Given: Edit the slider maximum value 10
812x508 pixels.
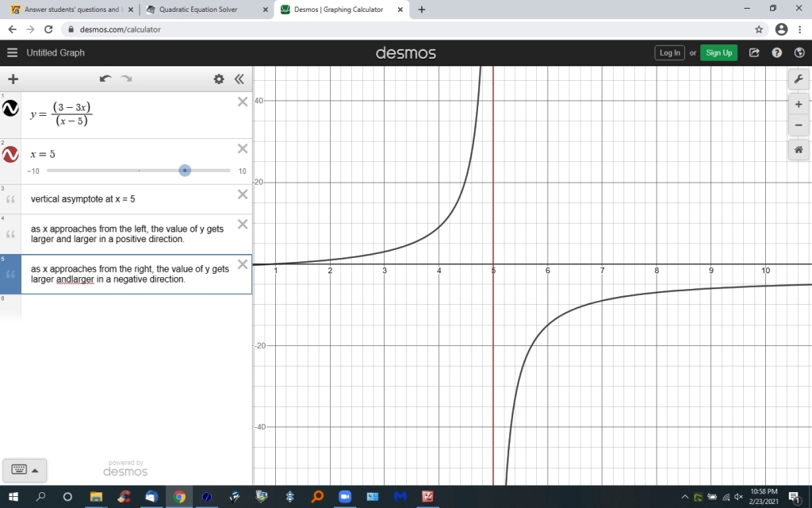Looking at the screenshot, I should tap(242, 171).
